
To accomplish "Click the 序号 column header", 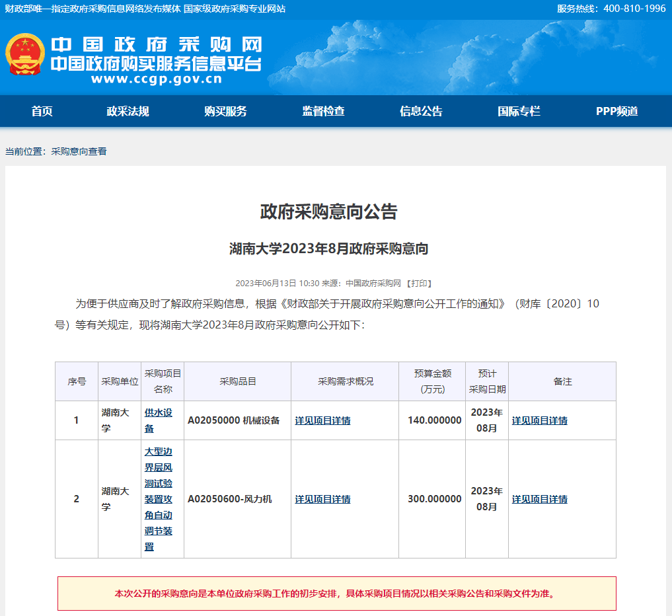I will tap(77, 381).
